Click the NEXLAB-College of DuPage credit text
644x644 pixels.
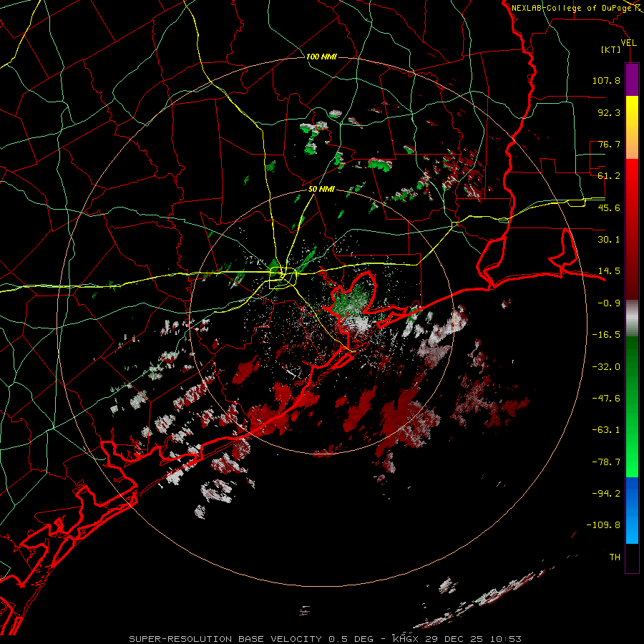[571, 8]
